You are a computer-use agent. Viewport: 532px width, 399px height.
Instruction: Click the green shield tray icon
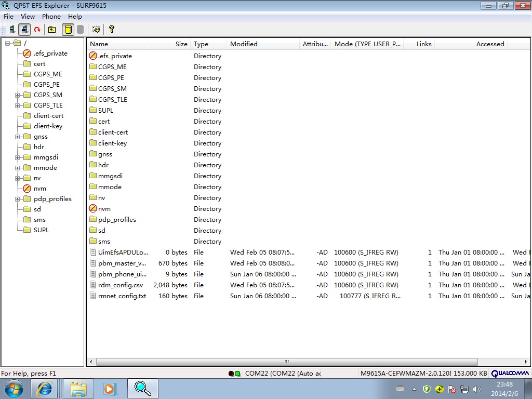427,389
